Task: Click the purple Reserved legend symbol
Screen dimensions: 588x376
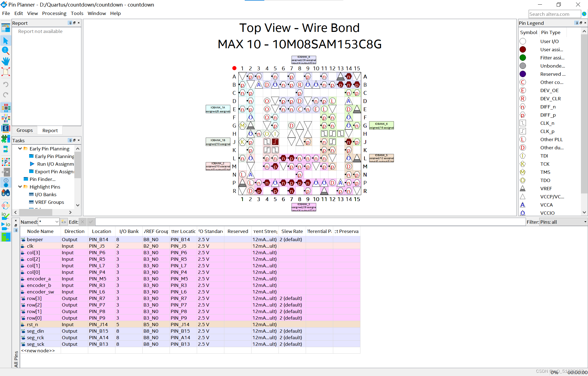Action: (523, 74)
